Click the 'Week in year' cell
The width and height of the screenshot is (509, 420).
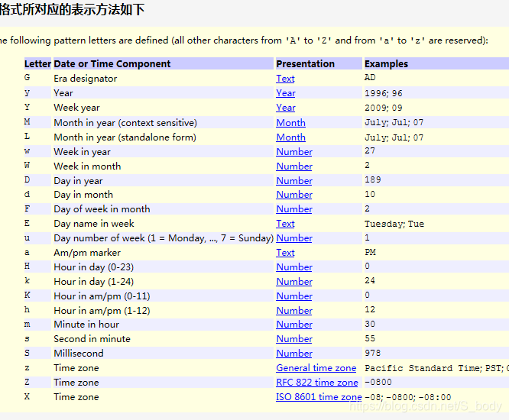tap(82, 152)
